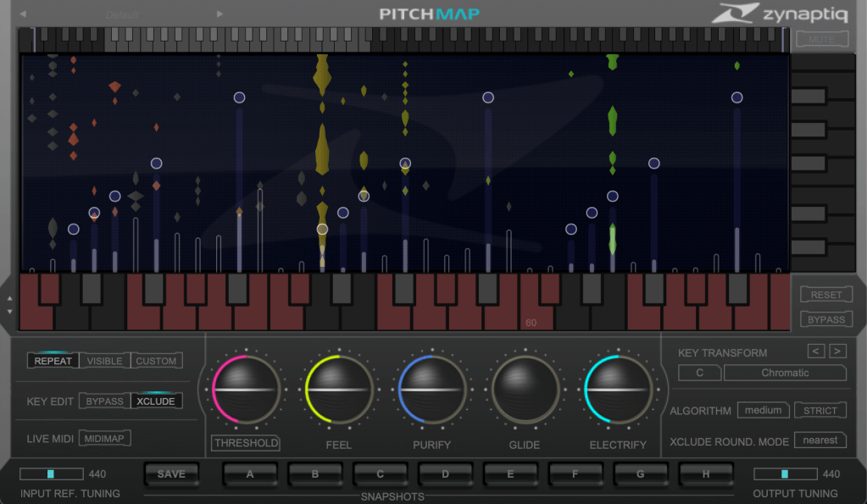Image resolution: width=867 pixels, height=504 pixels.
Task: Enable STRICT algorithm mode
Action: pos(820,411)
